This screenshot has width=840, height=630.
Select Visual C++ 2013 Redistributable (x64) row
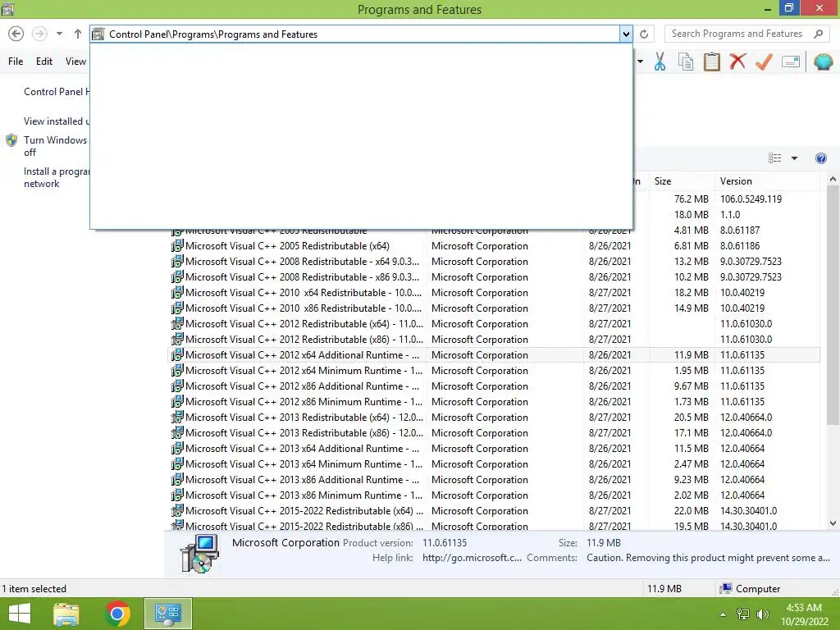click(493, 417)
